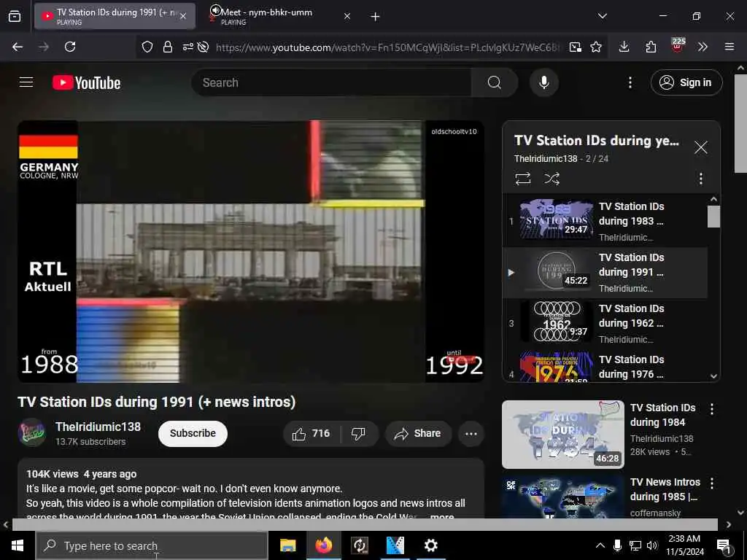Open options for TV News Intros 1985
This screenshot has height=560, width=747.
pyautogui.click(x=712, y=484)
